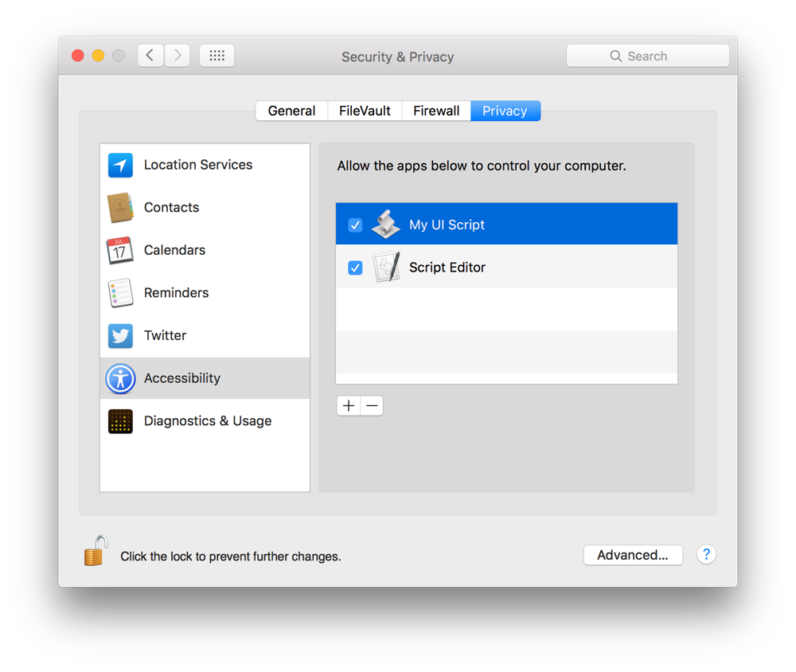Select the Reminders label
This screenshot has width=796, height=672.
(x=176, y=292)
